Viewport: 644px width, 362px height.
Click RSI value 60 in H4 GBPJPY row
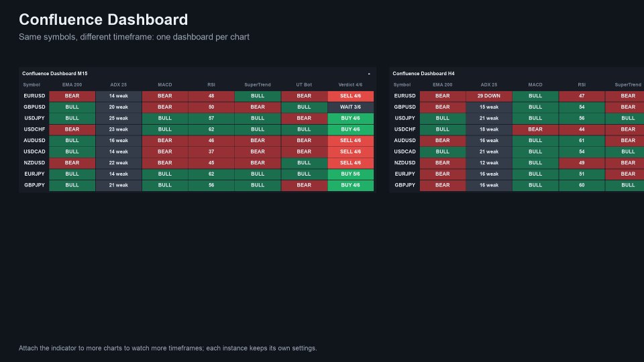[582, 185]
